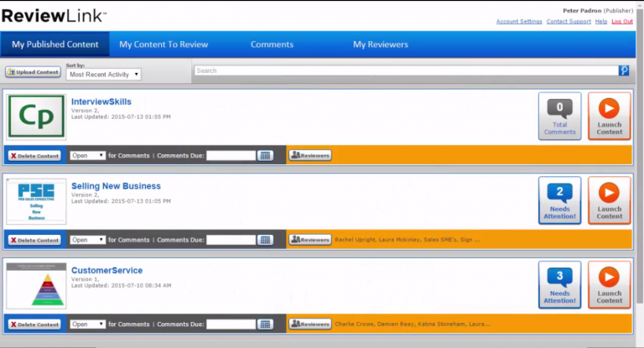Expand the Sort by dropdown
The height and width of the screenshot is (348, 644).
tap(103, 75)
